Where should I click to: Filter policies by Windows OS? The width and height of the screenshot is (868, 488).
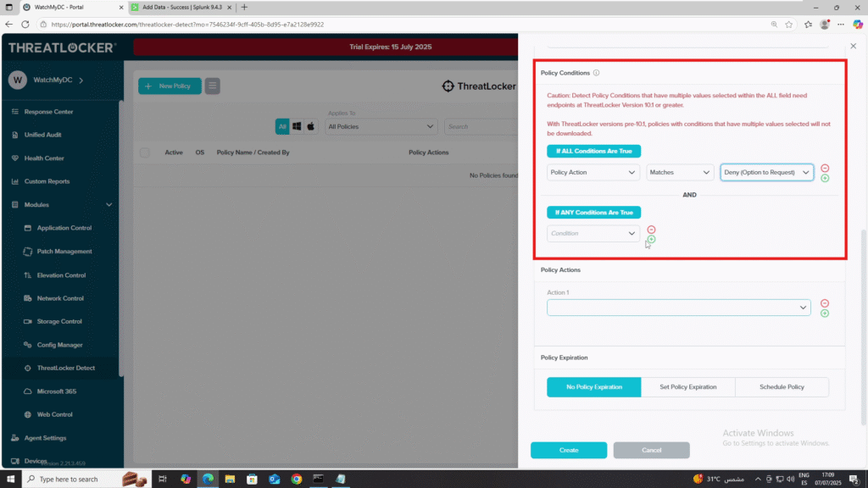(x=297, y=127)
